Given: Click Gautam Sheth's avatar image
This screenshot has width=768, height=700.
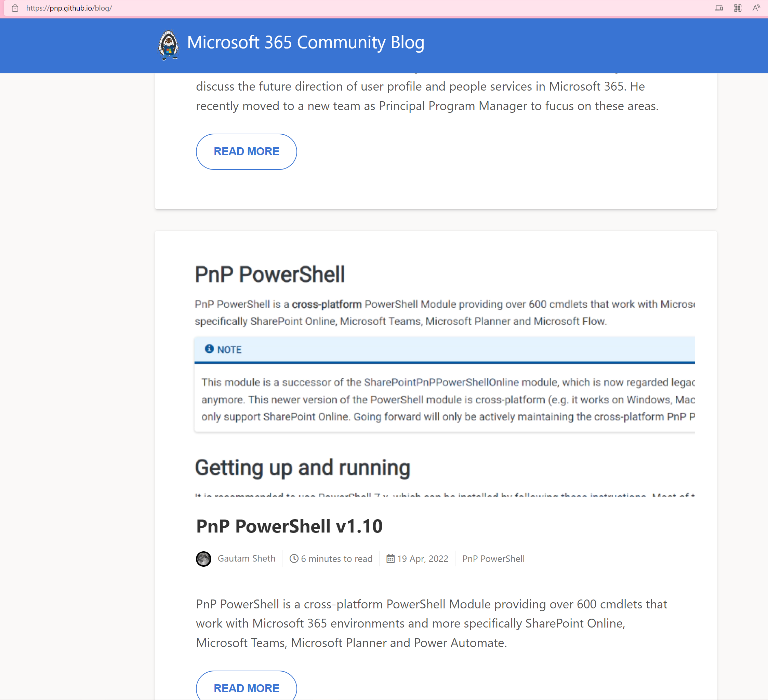Looking at the screenshot, I should coord(203,559).
